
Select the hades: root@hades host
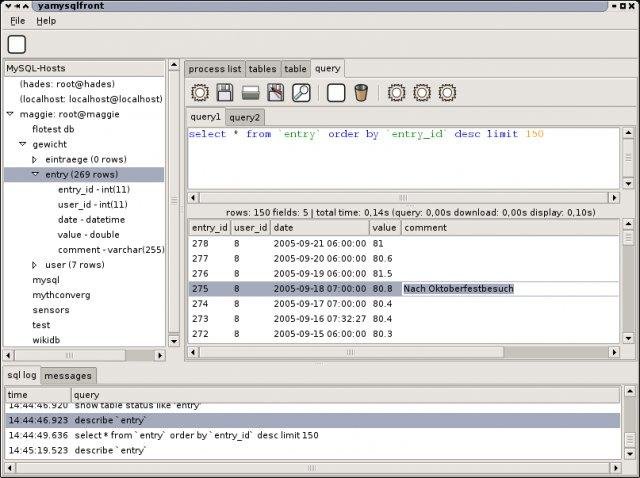(67, 84)
